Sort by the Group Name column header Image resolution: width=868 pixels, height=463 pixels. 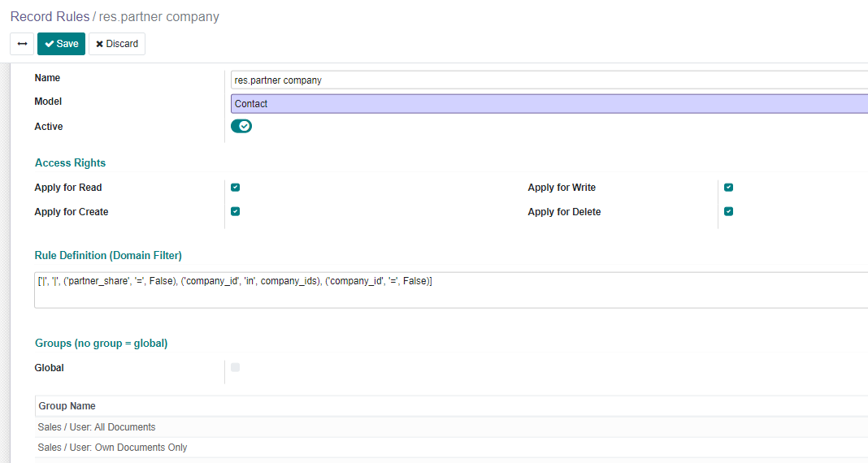tap(67, 406)
